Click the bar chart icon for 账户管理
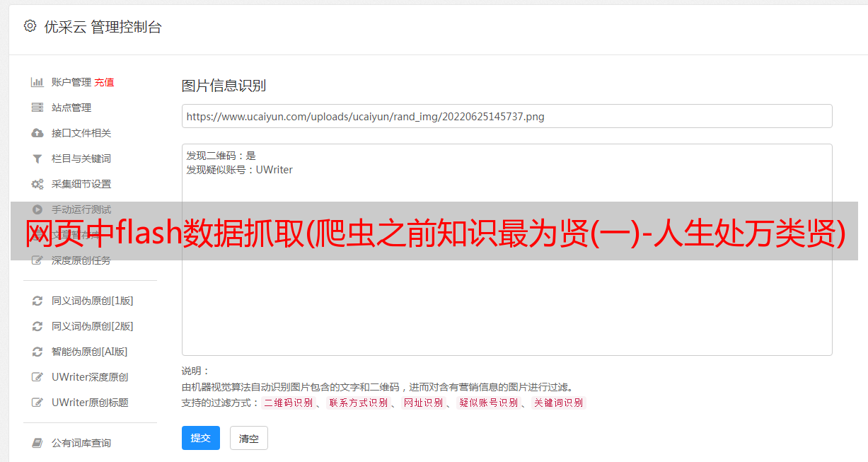868x462 pixels. point(37,82)
